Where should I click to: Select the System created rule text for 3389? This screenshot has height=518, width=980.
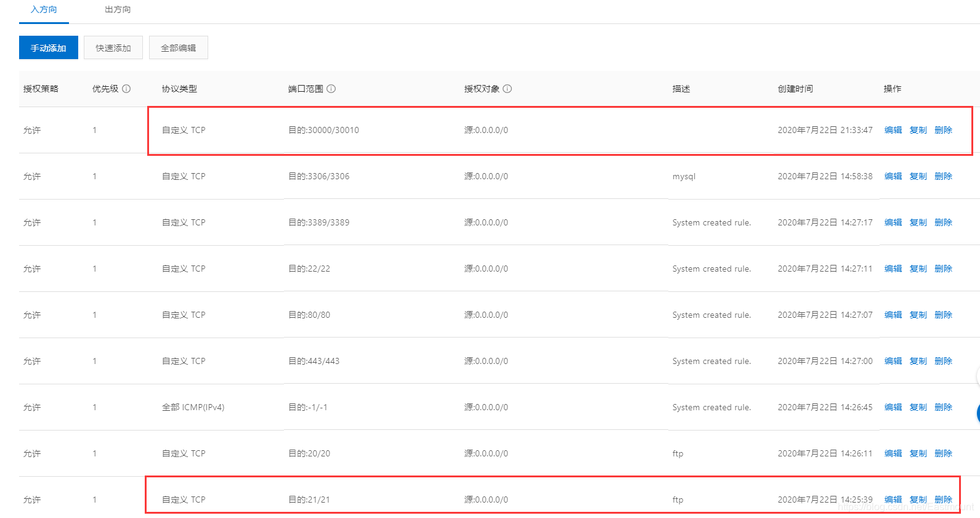[712, 222]
